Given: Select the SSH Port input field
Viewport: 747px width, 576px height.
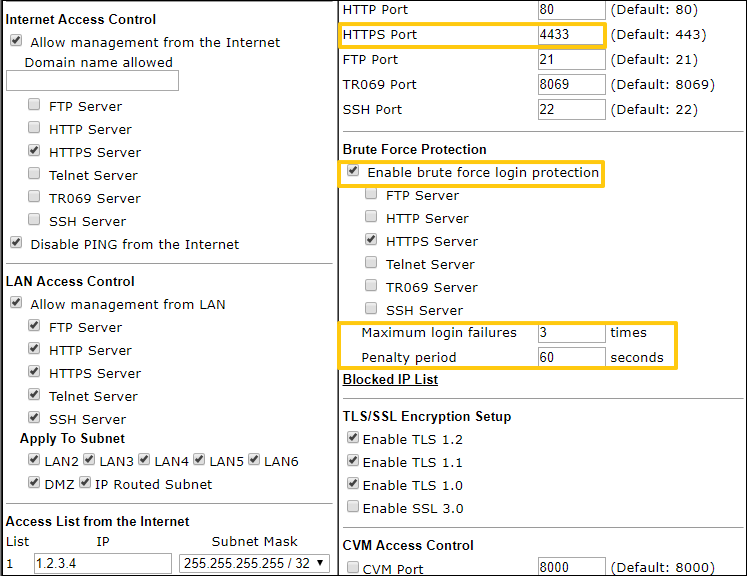Looking at the screenshot, I should click(x=571, y=109).
